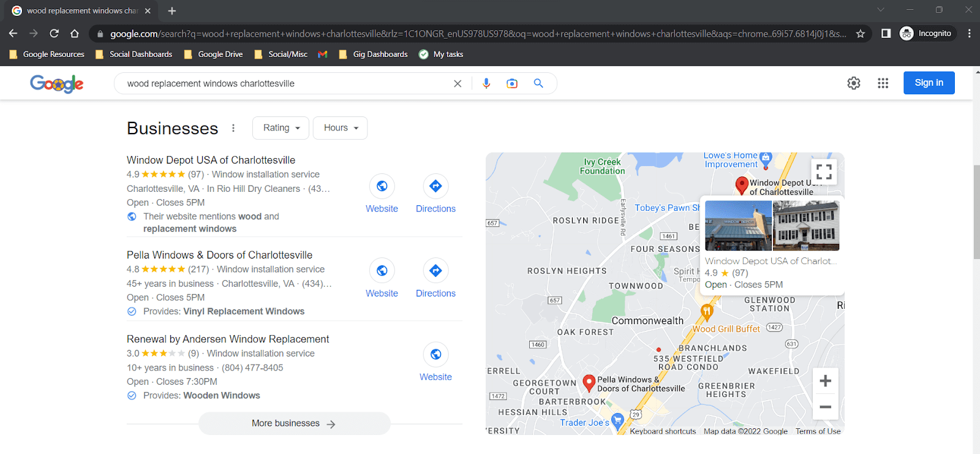The image size is (980, 454).
Task: Open Window Depot USA of Charlottesville listing
Action: (x=211, y=160)
